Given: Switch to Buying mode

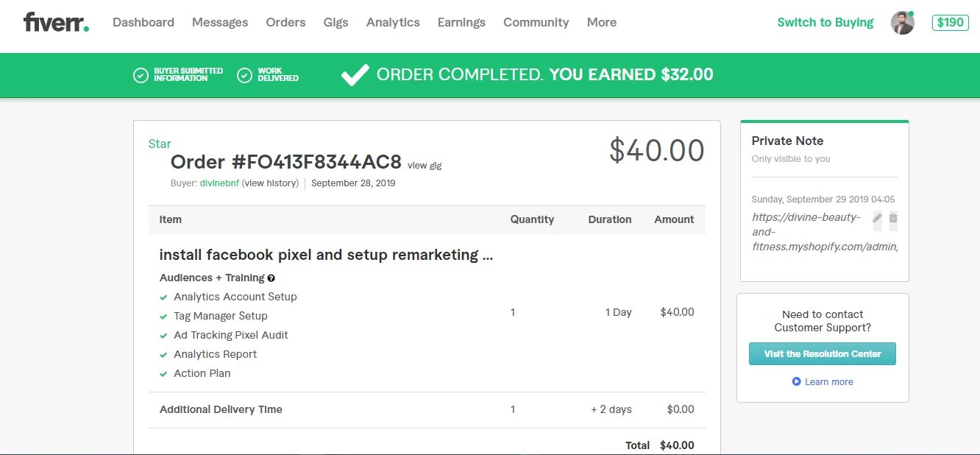Looking at the screenshot, I should (x=825, y=23).
